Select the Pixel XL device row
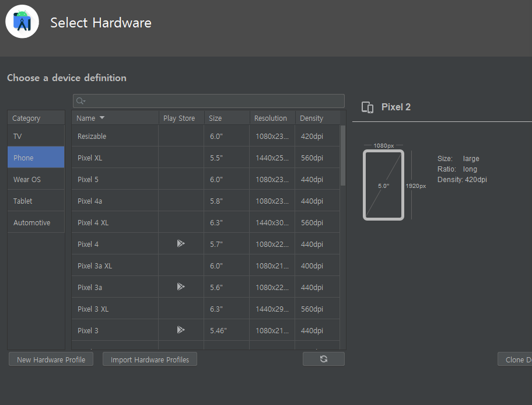Image resolution: width=532 pixels, height=405 pixels. coord(205,158)
